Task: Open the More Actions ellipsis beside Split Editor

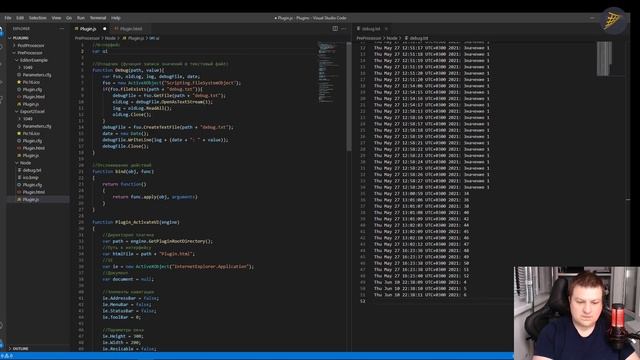Action: tap(344, 29)
